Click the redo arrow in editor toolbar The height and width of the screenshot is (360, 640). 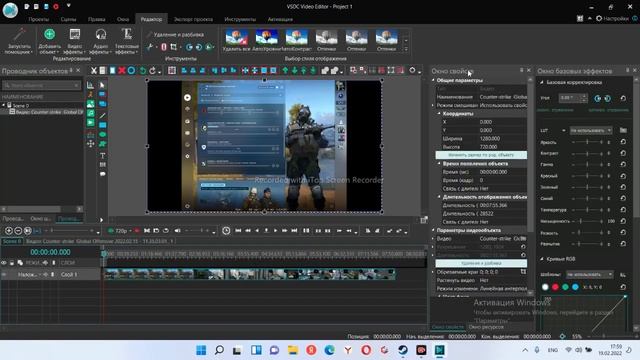pos(152,71)
